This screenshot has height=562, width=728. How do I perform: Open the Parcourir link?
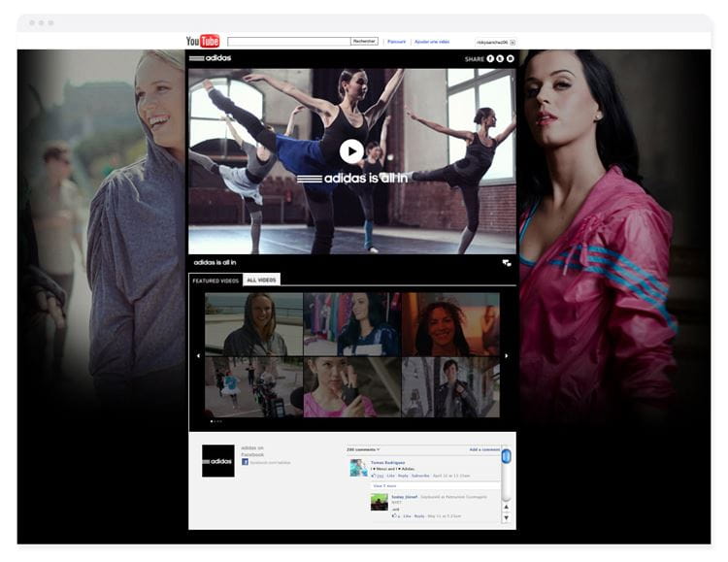(x=396, y=42)
